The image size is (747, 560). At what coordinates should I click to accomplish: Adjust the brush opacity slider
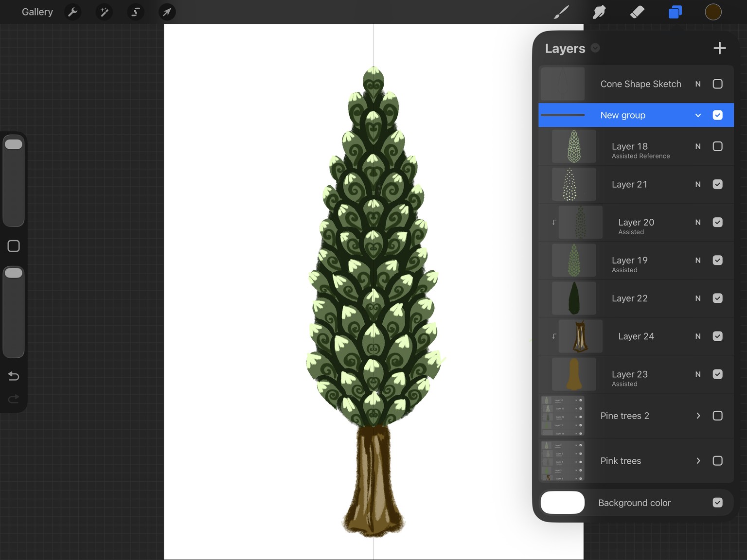coord(14,312)
